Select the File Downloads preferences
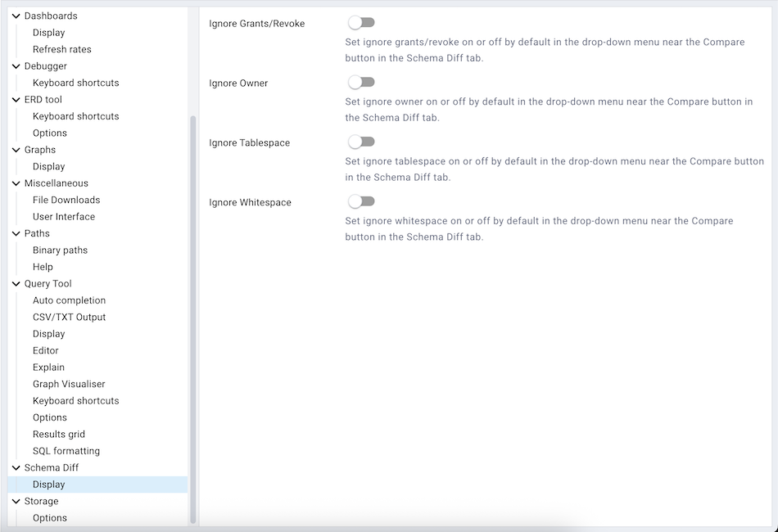The width and height of the screenshot is (778, 532). click(x=66, y=200)
